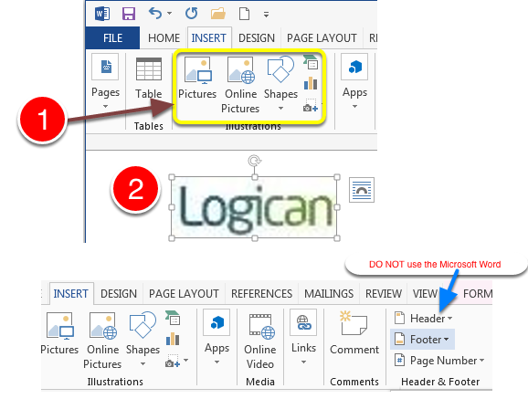The width and height of the screenshot is (528, 420).
Task: Click Online Pictures in the upper ribbon
Action: click(241, 85)
